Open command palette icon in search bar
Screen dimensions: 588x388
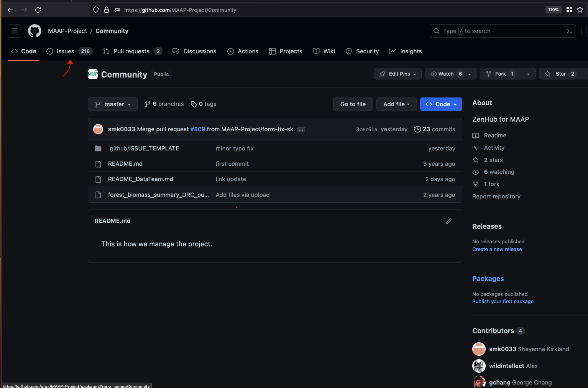(569, 31)
